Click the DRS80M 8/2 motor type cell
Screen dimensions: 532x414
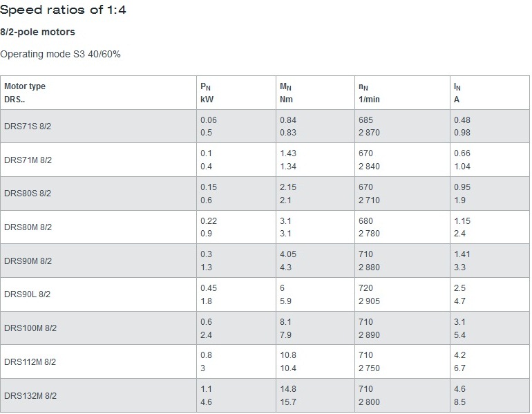[x=28, y=227]
